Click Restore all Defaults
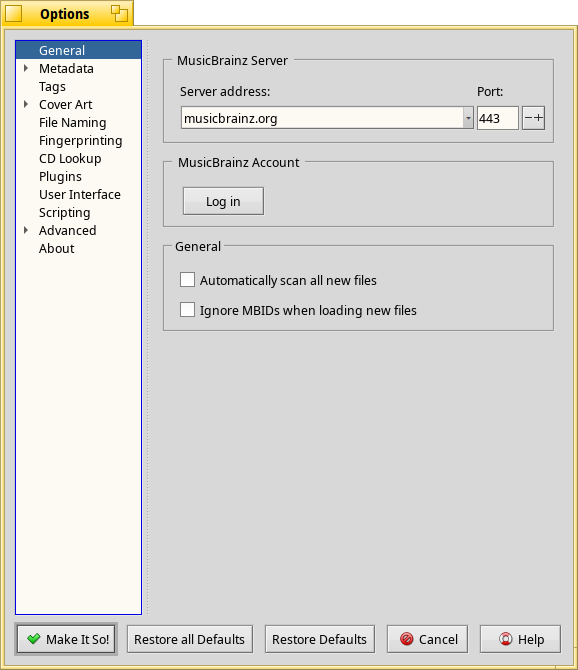Screen dimensions: 578x670 pos(190,639)
